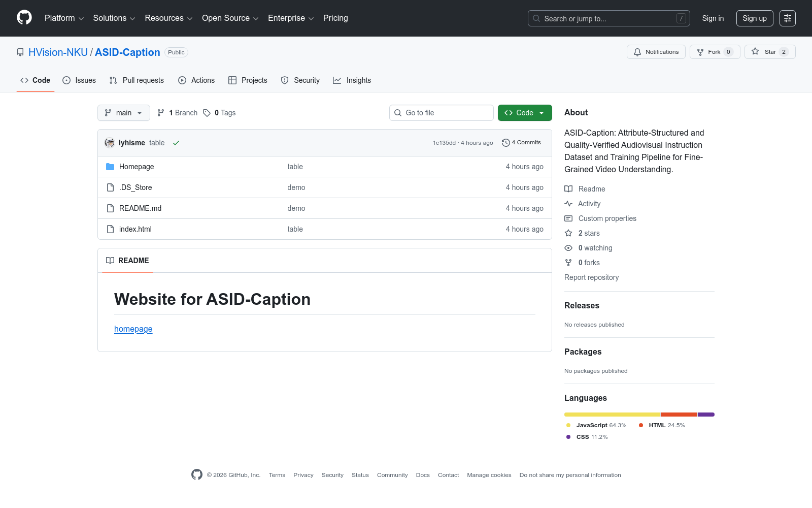Open the main branch selector dropdown
Viewport: 812px width, 508px height.
124,113
